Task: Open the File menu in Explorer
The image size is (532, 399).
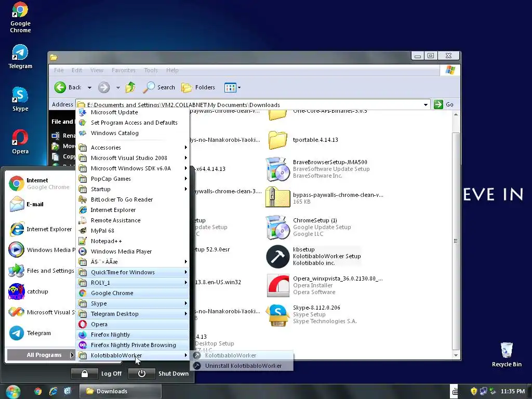Action: click(x=59, y=70)
